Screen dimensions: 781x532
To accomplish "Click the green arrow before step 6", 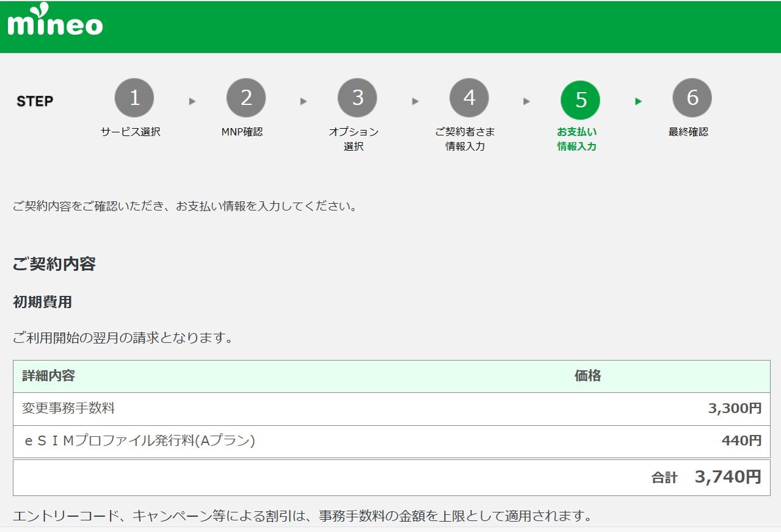I will [x=639, y=101].
